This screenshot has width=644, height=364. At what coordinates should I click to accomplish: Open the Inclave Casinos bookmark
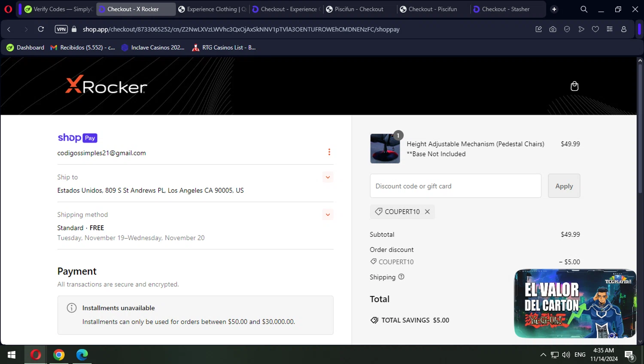pyautogui.click(x=152, y=48)
